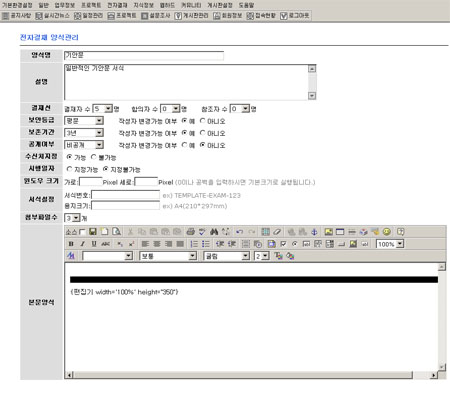Screen dimensions: 450x399
Task: Click the 일정관리 toolbar button
Action: tap(89, 16)
